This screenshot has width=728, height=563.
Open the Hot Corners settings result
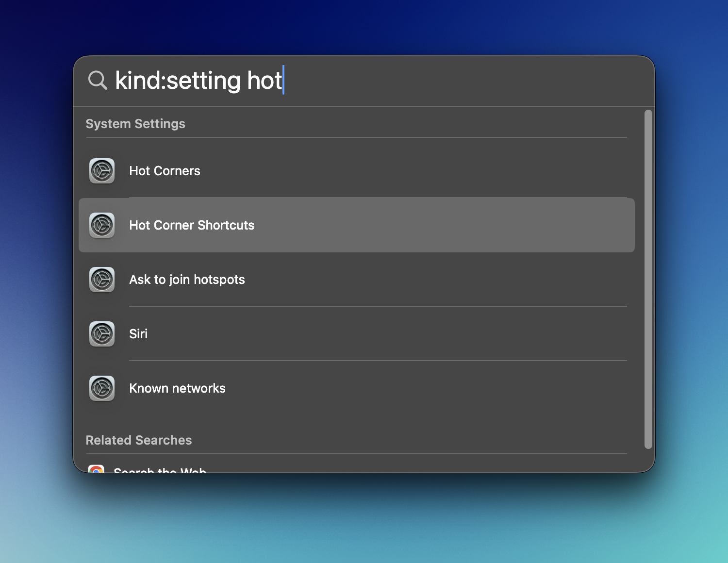click(357, 171)
